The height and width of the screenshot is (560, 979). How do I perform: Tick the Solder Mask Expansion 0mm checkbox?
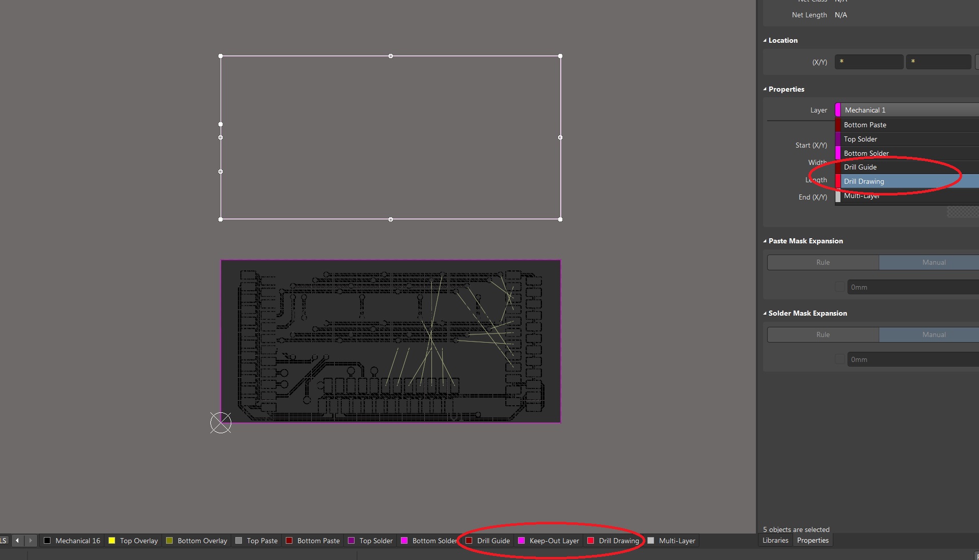point(840,359)
